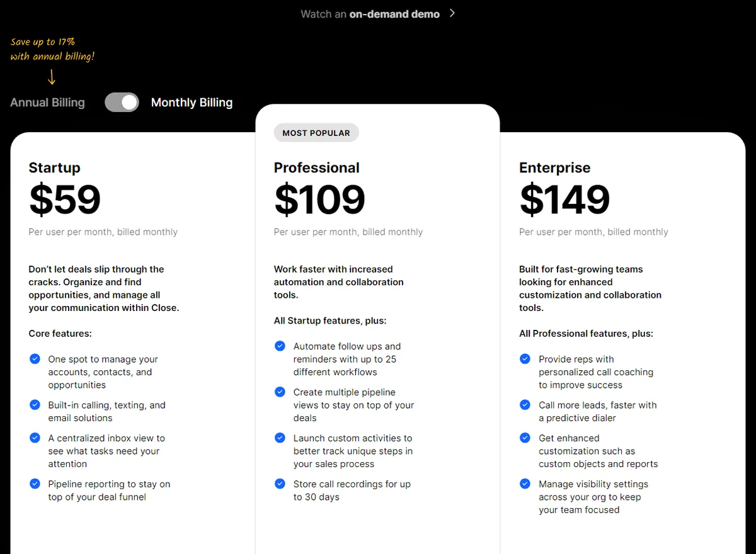
Task: Click the $109 Professional price
Action: [x=319, y=199]
